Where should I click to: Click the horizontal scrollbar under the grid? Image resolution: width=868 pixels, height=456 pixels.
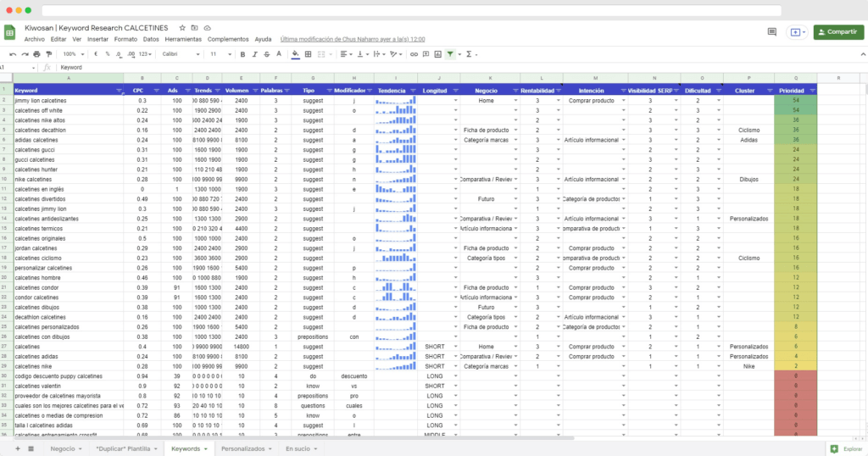point(293,438)
